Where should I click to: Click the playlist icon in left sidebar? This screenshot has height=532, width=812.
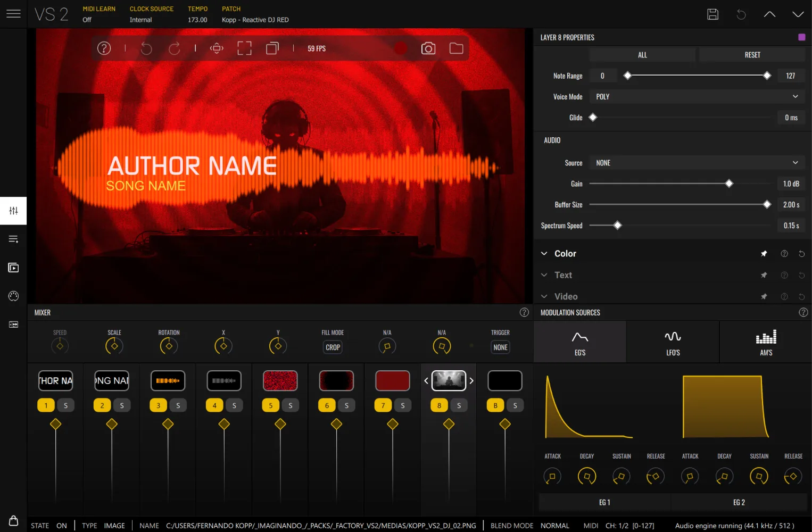pos(13,239)
